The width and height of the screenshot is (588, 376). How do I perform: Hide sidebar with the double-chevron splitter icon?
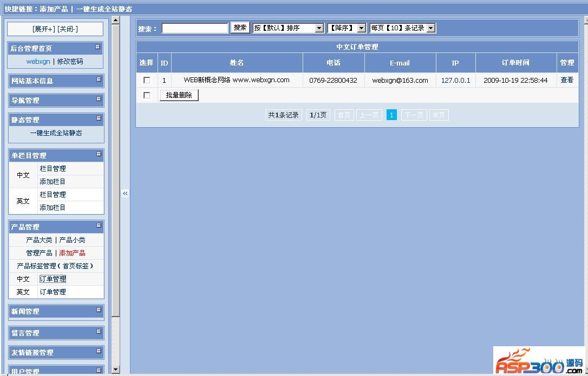(125, 194)
